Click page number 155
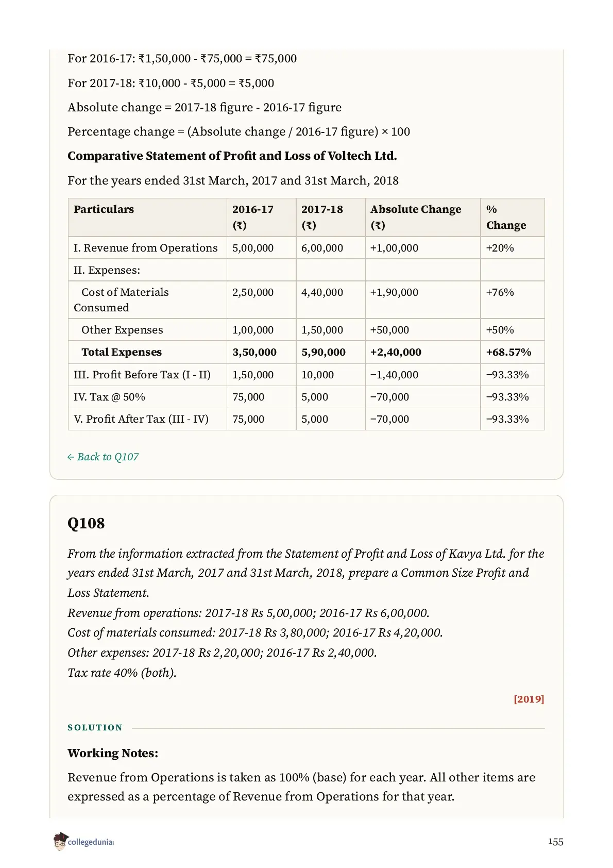 click(555, 842)
